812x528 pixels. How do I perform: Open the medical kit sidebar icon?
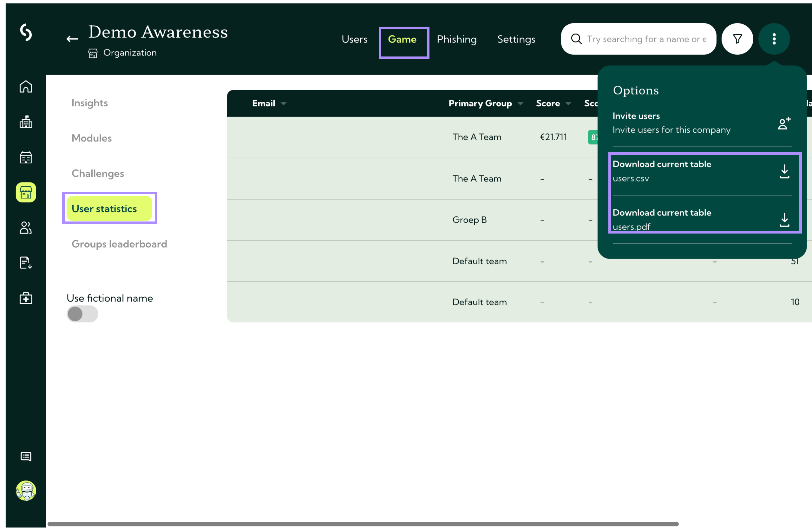click(x=26, y=298)
